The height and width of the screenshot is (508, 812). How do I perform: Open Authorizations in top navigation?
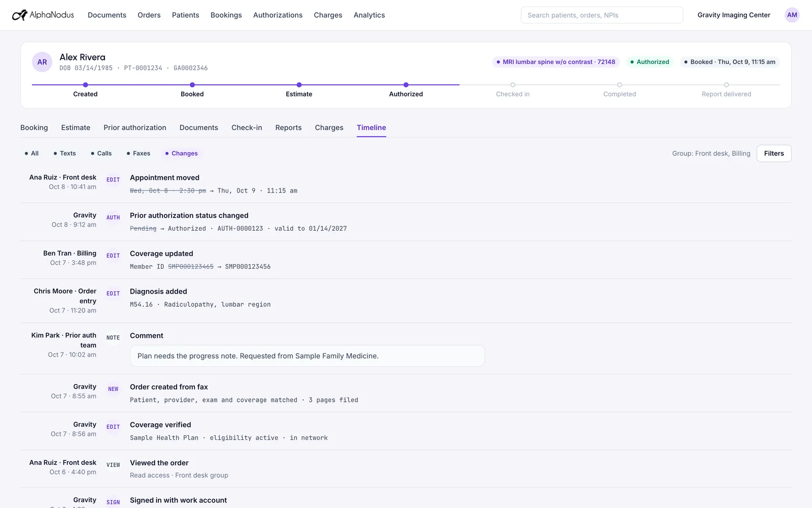point(278,15)
